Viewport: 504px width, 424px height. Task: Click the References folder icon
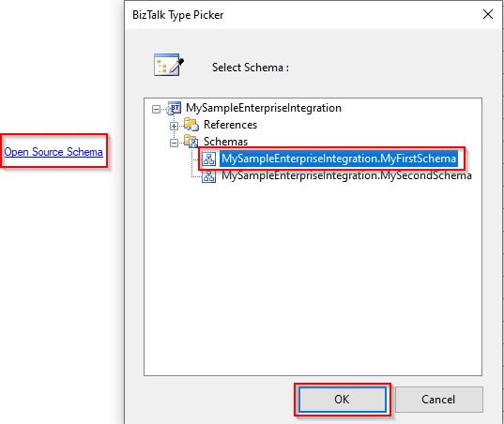point(191,125)
